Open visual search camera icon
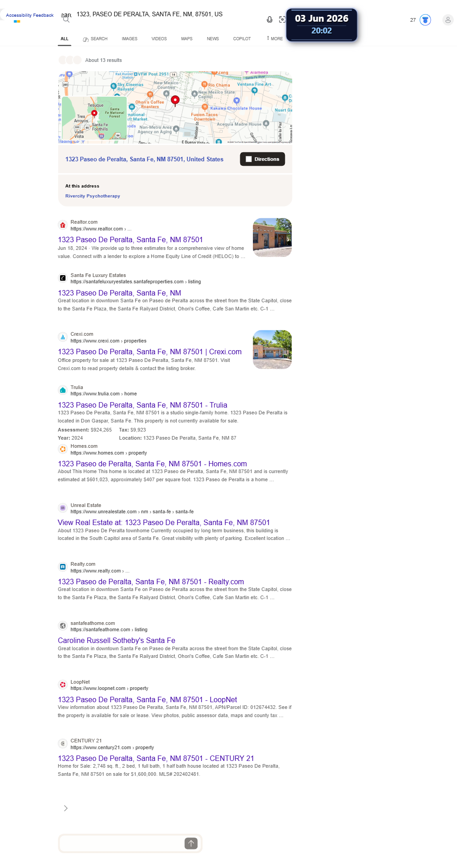The image size is (457, 868). [282, 19]
